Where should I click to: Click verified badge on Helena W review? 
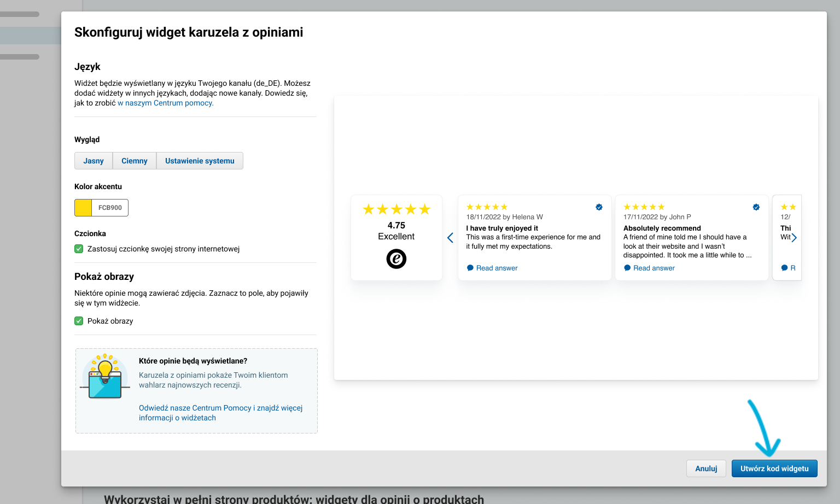click(x=599, y=207)
